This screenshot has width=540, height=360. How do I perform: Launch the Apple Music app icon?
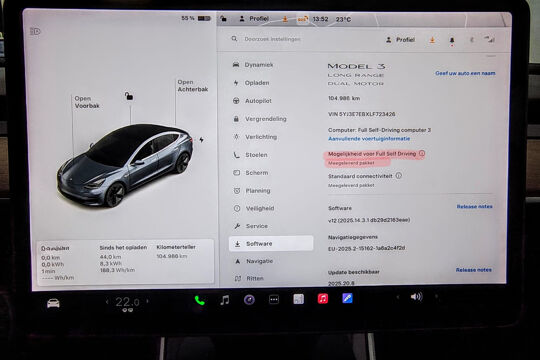[x=323, y=299]
